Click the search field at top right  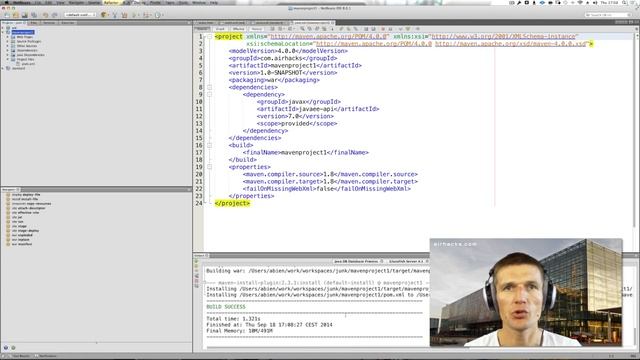coord(607,15)
